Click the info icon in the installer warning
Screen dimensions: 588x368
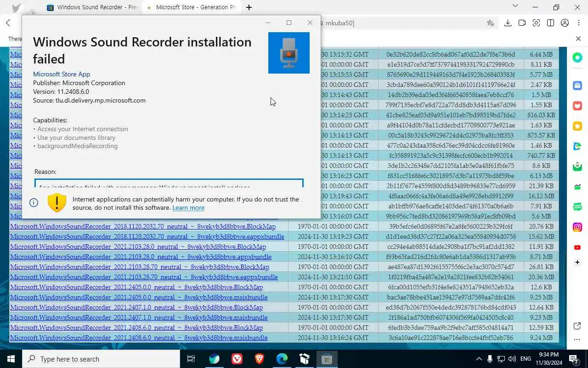(x=34, y=203)
